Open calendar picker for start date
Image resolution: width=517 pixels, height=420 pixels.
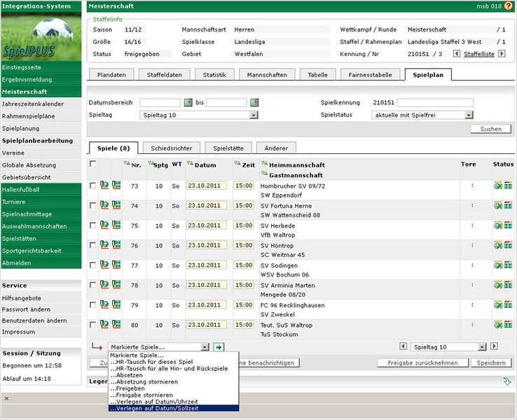[x=188, y=103]
